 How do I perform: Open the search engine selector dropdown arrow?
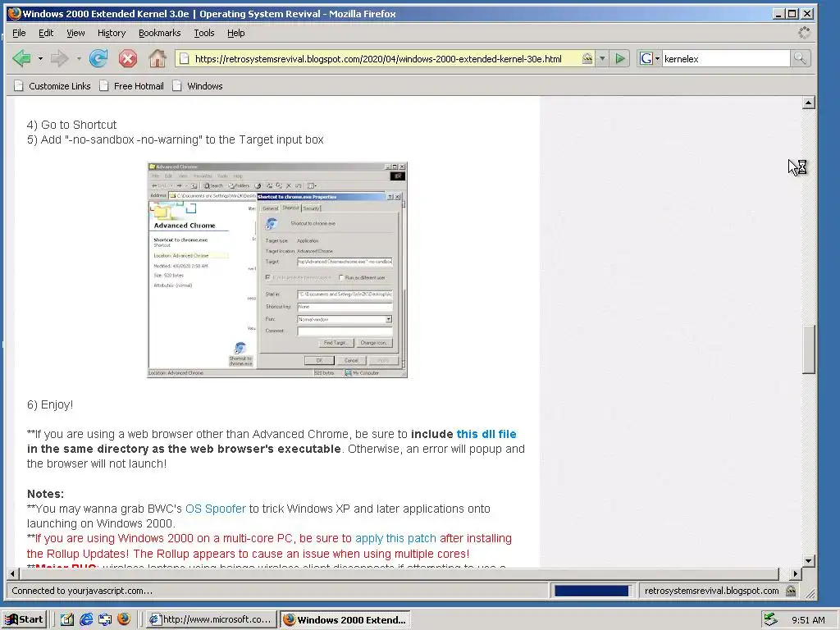click(x=657, y=59)
